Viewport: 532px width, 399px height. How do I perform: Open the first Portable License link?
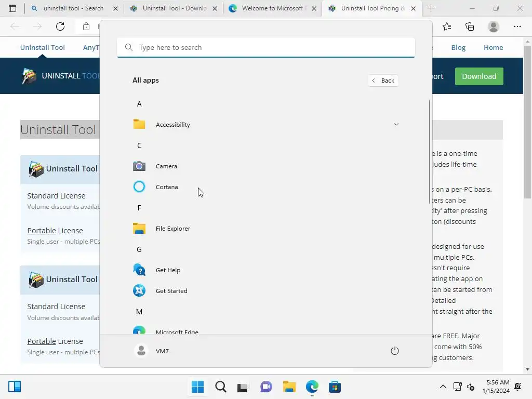(x=42, y=231)
